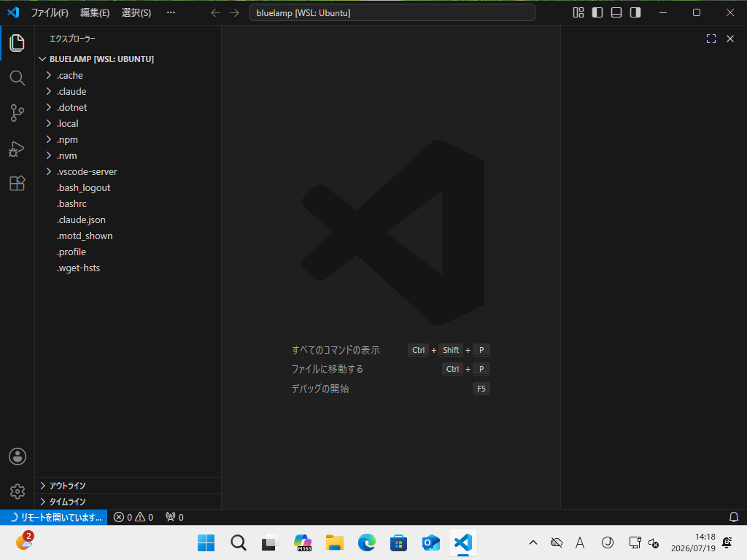
Task: Click the IME input mode A indicator
Action: [580, 542]
